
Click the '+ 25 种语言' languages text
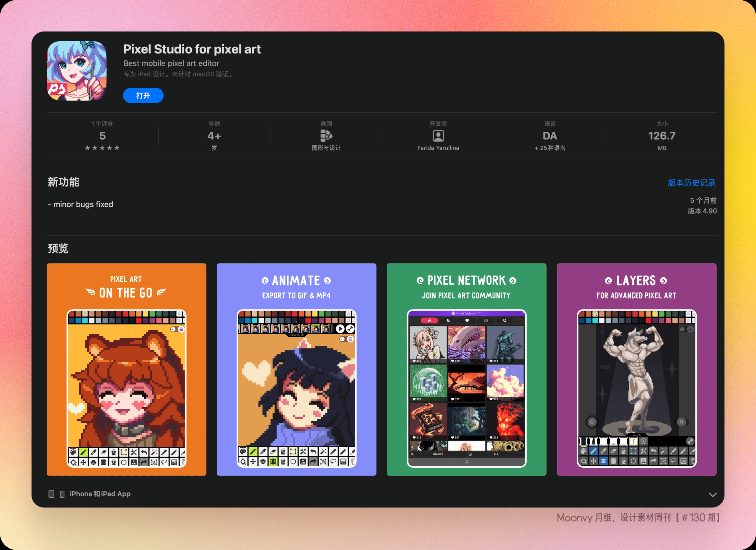pyautogui.click(x=550, y=148)
